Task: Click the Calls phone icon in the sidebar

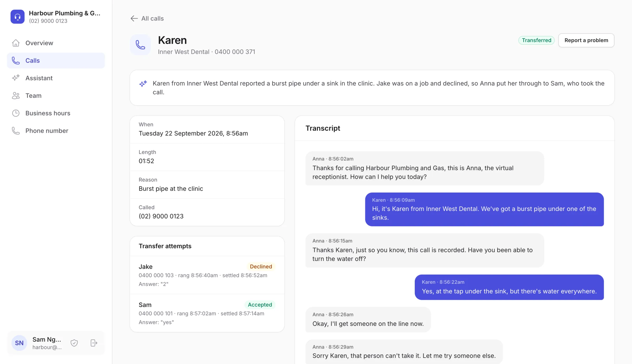Action: [16, 60]
